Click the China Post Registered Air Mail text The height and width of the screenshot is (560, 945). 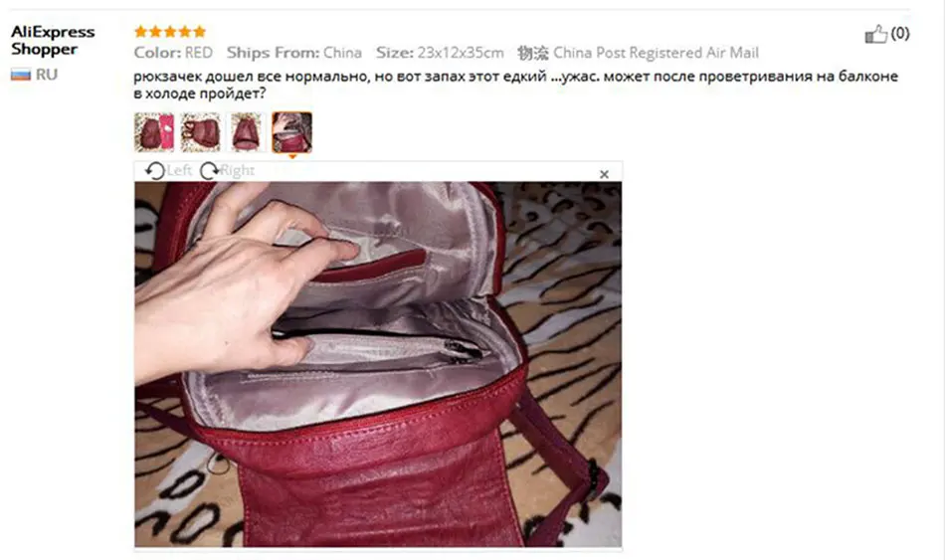point(656,53)
